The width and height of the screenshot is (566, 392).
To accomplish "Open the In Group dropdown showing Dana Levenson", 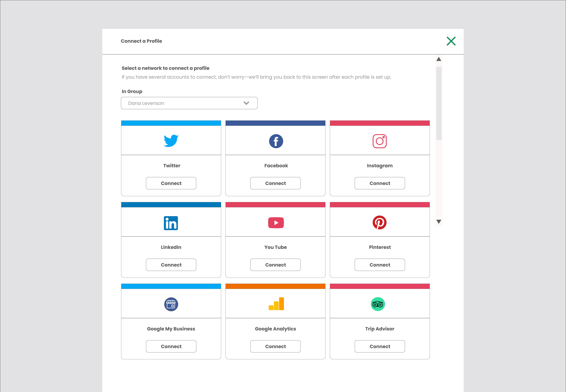I will tap(189, 103).
